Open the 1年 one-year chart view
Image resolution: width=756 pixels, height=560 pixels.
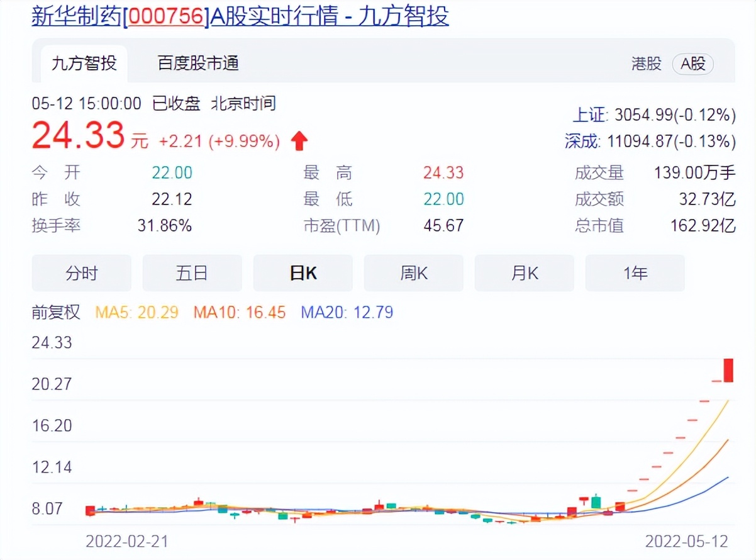coord(635,273)
